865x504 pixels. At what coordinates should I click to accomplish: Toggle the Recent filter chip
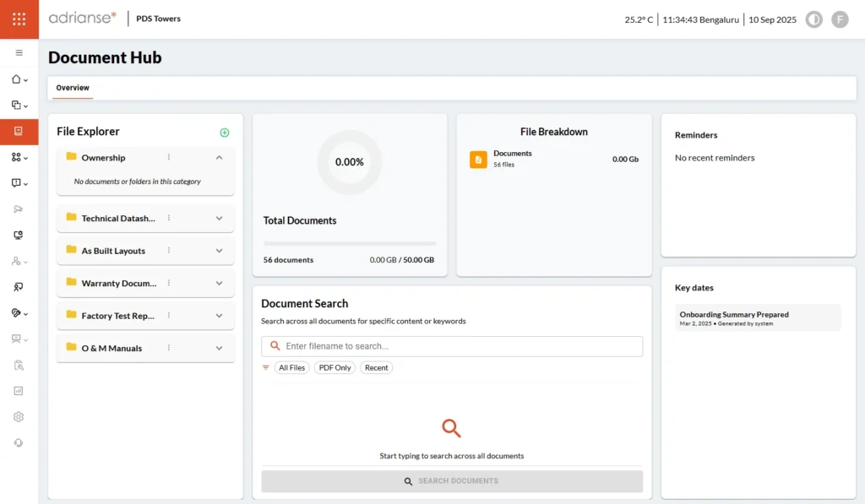pos(376,368)
